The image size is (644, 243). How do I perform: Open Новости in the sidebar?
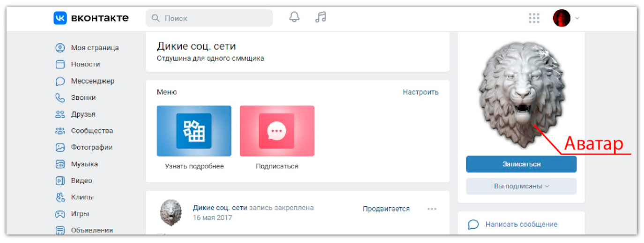(x=85, y=64)
